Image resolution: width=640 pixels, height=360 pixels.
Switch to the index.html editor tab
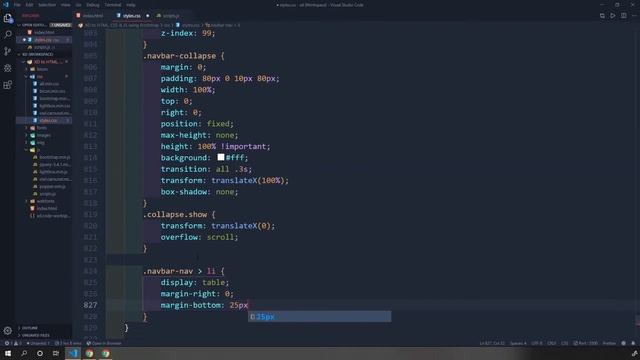click(x=92, y=16)
